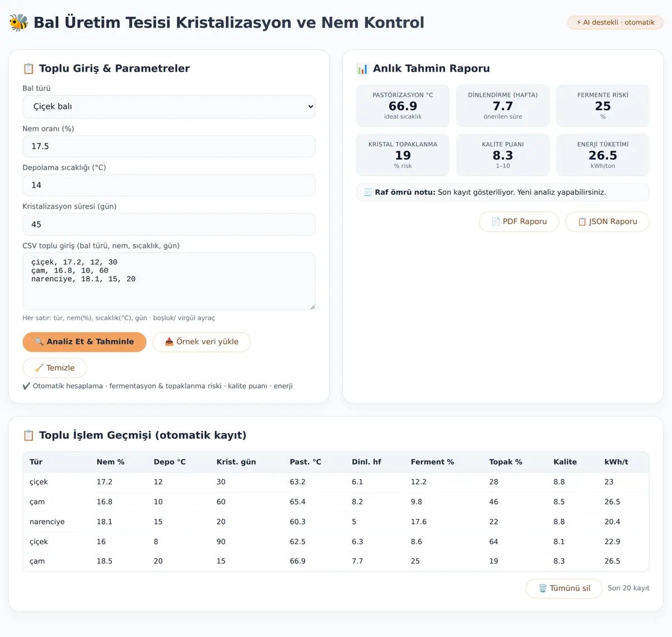Run Analiz Et & Tahminle
The width and height of the screenshot is (672, 637).
85,342
